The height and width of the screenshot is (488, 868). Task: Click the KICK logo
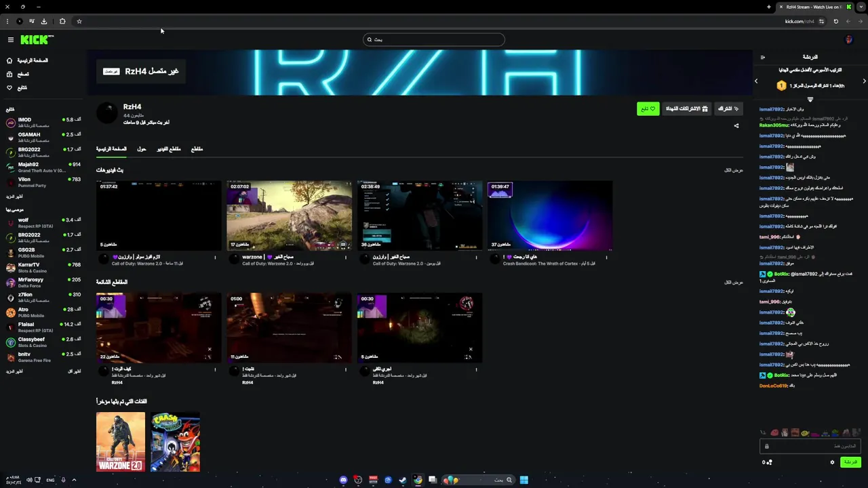point(36,40)
